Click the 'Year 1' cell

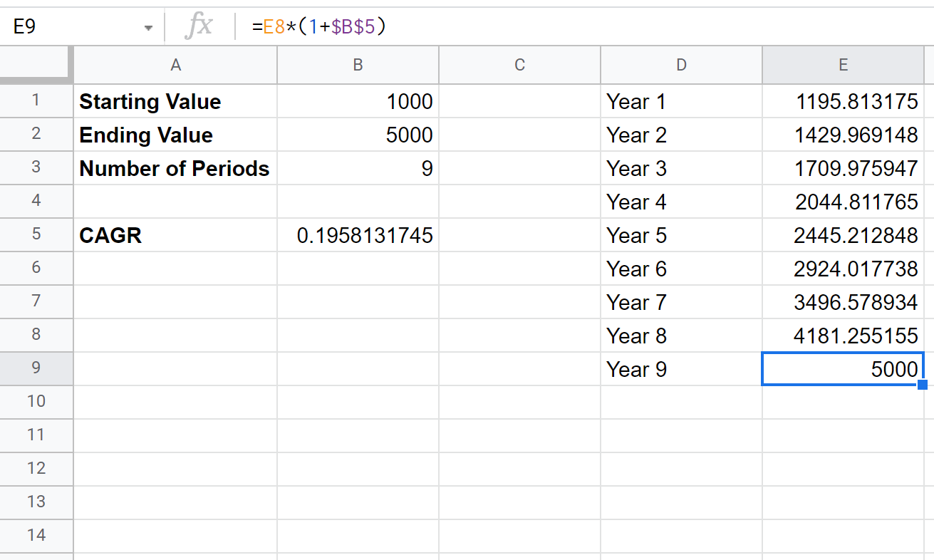coord(681,101)
